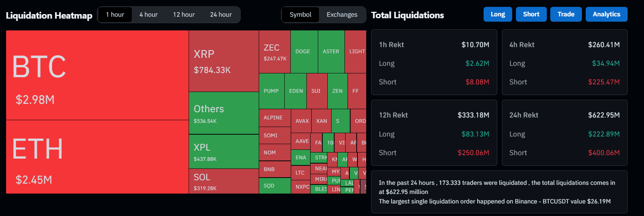The width and height of the screenshot is (644, 216).
Task: Open the XPL heatmap block
Action: pyautogui.click(x=224, y=151)
